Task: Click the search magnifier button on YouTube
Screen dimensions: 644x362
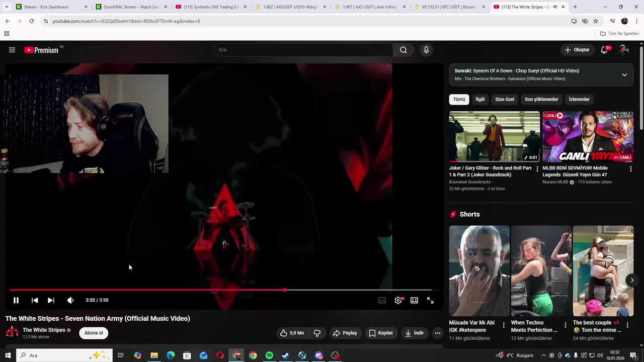Action: pyautogui.click(x=404, y=50)
